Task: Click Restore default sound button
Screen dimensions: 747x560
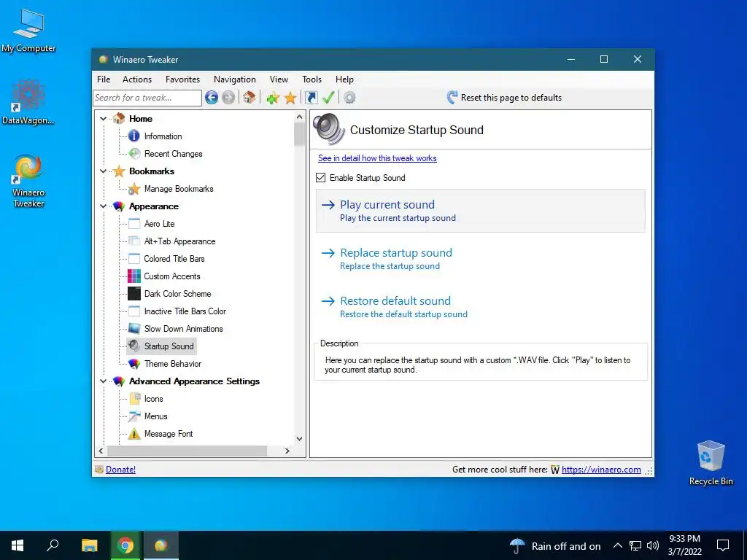Action: pos(480,307)
